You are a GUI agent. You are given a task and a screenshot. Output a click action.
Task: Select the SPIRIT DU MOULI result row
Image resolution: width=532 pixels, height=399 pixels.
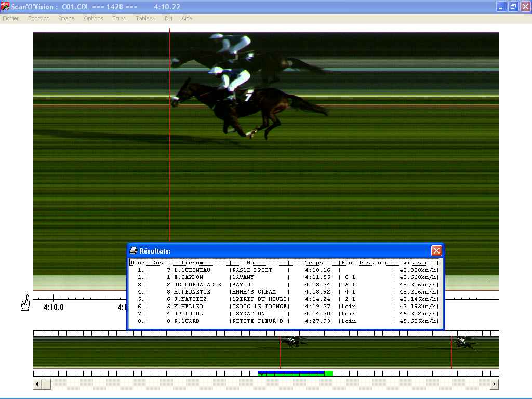pos(284,299)
